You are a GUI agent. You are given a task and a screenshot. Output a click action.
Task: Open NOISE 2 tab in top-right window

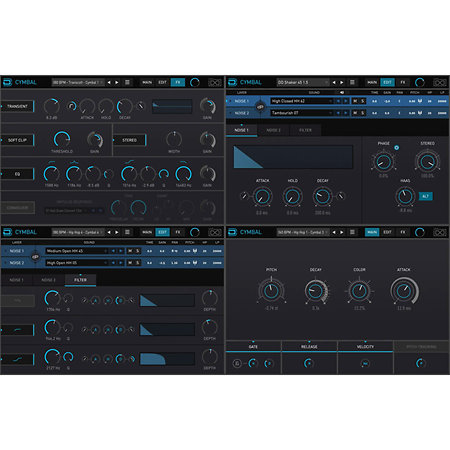(273, 130)
